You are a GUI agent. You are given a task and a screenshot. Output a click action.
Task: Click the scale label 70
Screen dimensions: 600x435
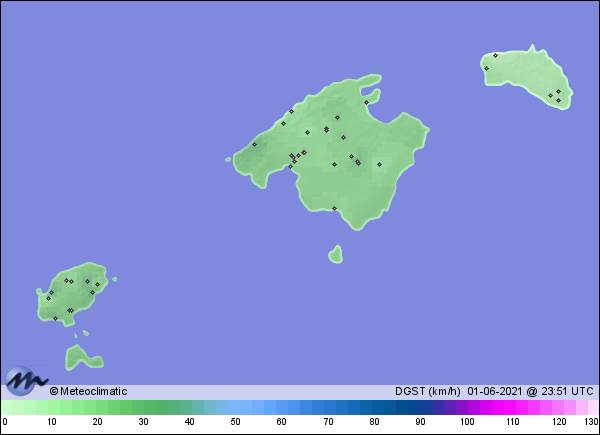click(x=328, y=422)
